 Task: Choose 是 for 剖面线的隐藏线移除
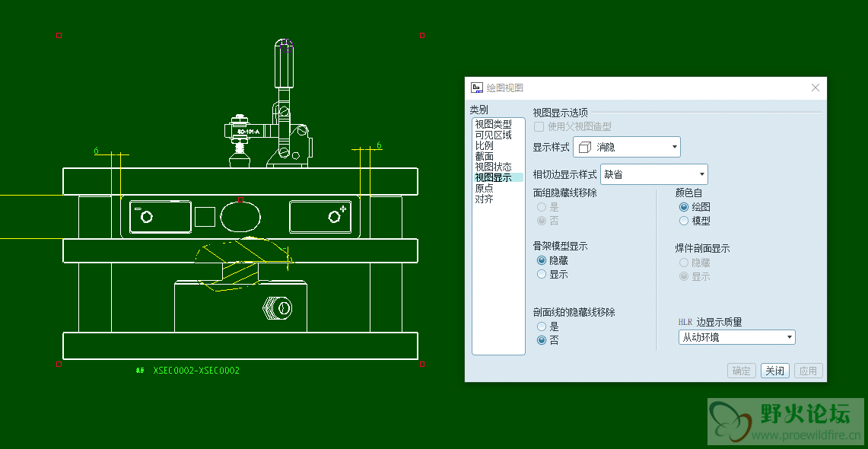coord(542,326)
